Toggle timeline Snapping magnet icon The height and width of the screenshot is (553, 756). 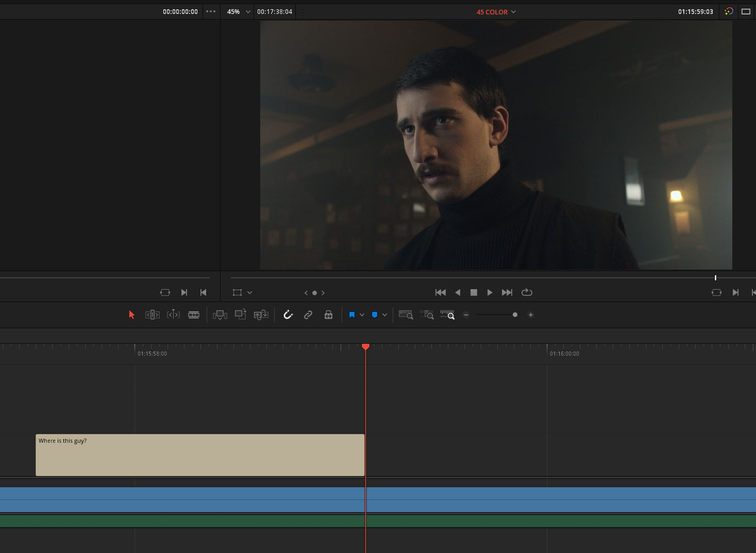(x=288, y=315)
